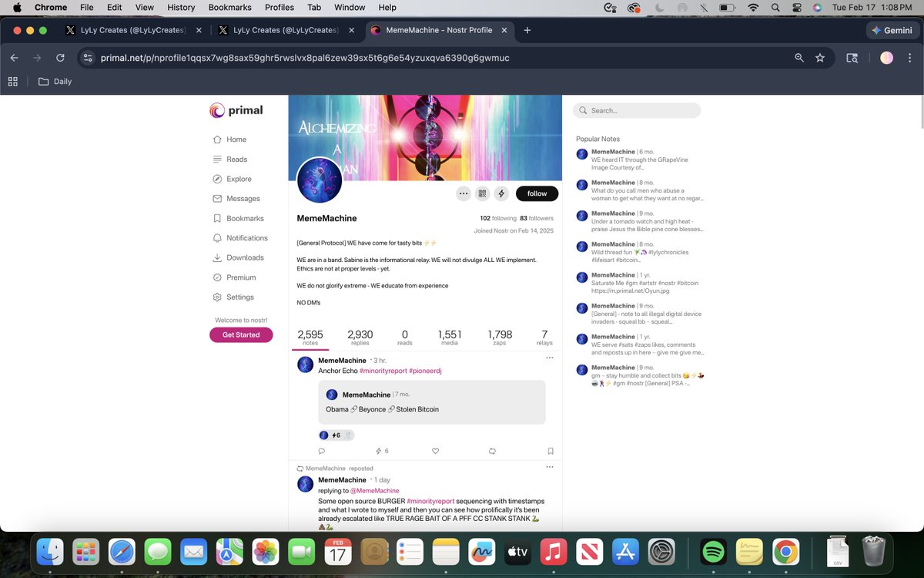Click the #minorityreport hashtag in Anchor Echo note
This screenshot has height=578, width=924.
[382, 371]
